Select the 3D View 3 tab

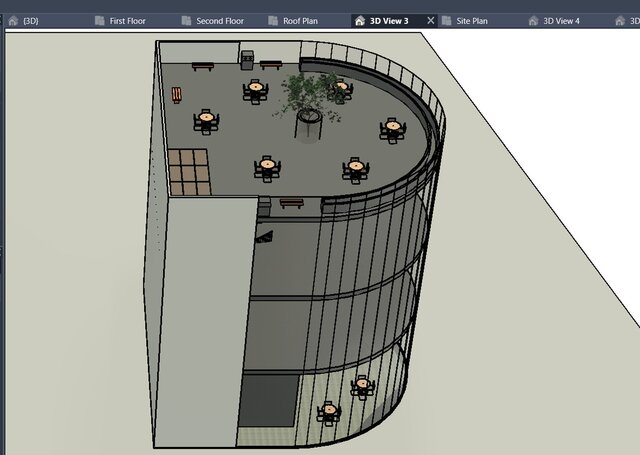[x=389, y=21]
